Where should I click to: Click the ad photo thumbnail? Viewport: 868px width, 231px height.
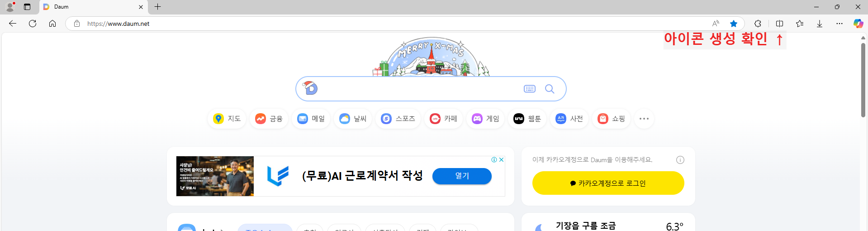[x=215, y=176]
